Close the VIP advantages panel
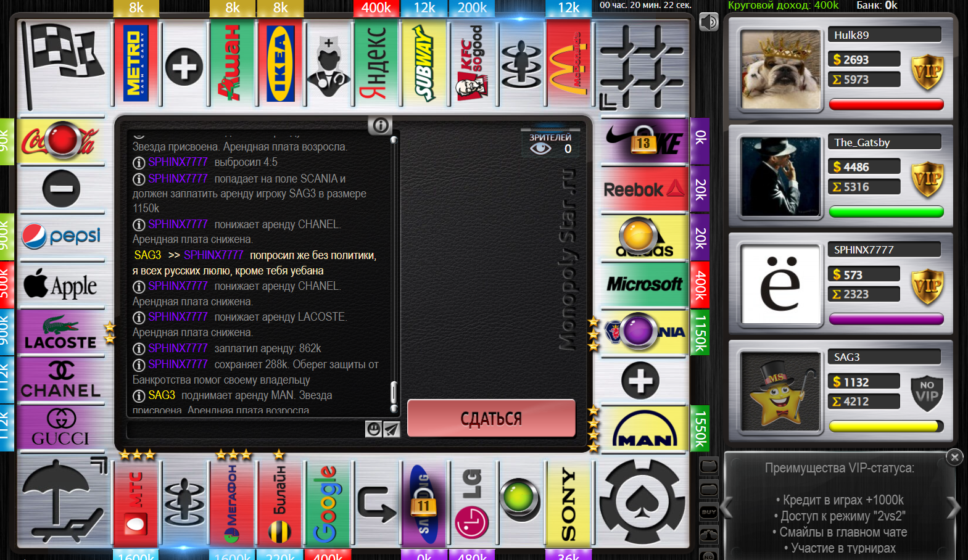Image resolution: width=968 pixels, height=560 pixels. [954, 457]
